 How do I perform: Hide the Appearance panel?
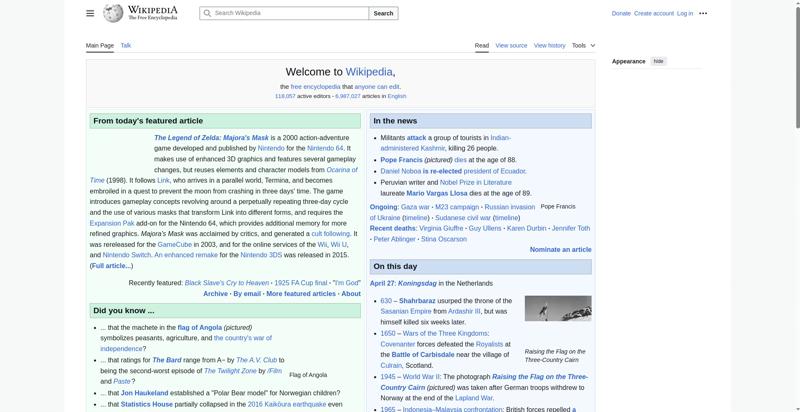(x=659, y=61)
